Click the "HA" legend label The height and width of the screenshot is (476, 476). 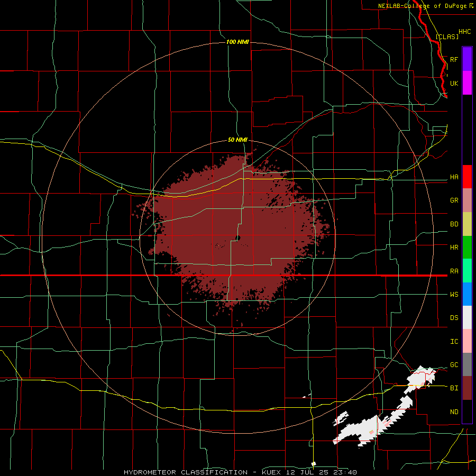[x=454, y=177]
